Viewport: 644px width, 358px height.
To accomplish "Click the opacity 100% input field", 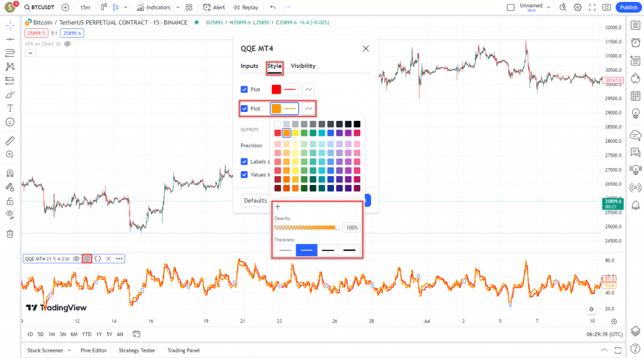I will pyautogui.click(x=352, y=228).
